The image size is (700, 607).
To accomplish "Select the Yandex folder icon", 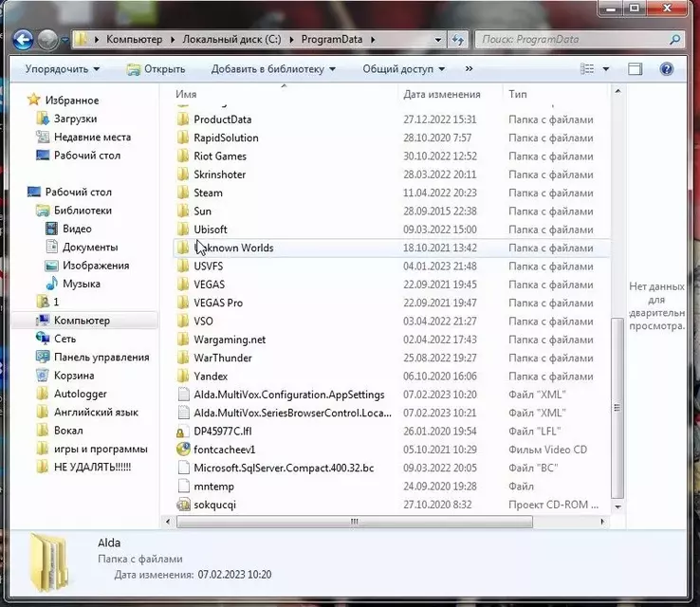I will click(x=183, y=376).
